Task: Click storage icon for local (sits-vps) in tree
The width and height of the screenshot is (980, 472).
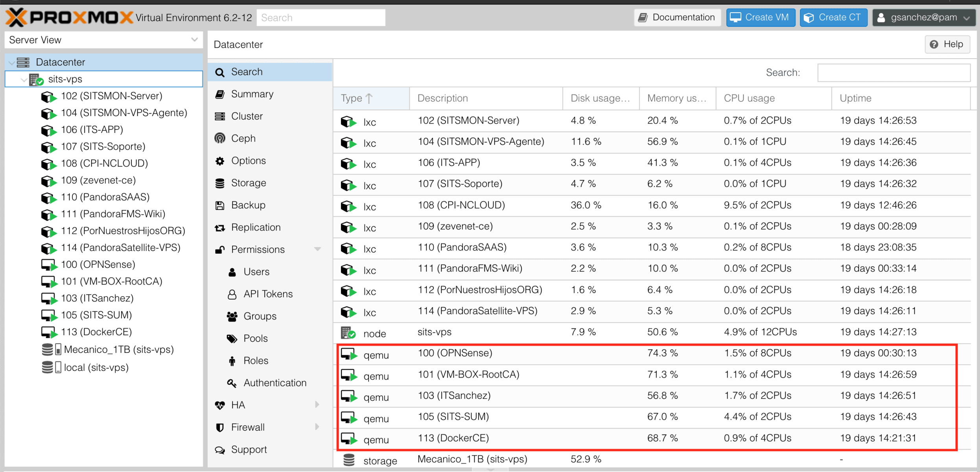Action: point(51,367)
